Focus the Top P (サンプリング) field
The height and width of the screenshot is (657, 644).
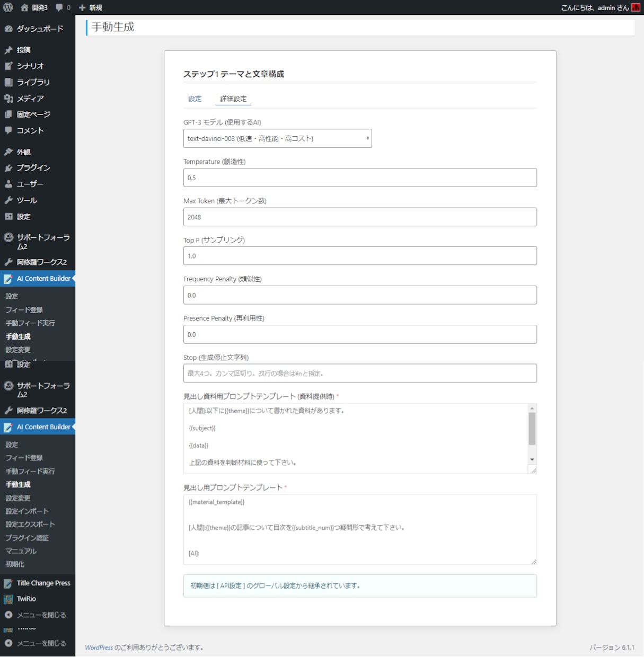[x=360, y=256]
